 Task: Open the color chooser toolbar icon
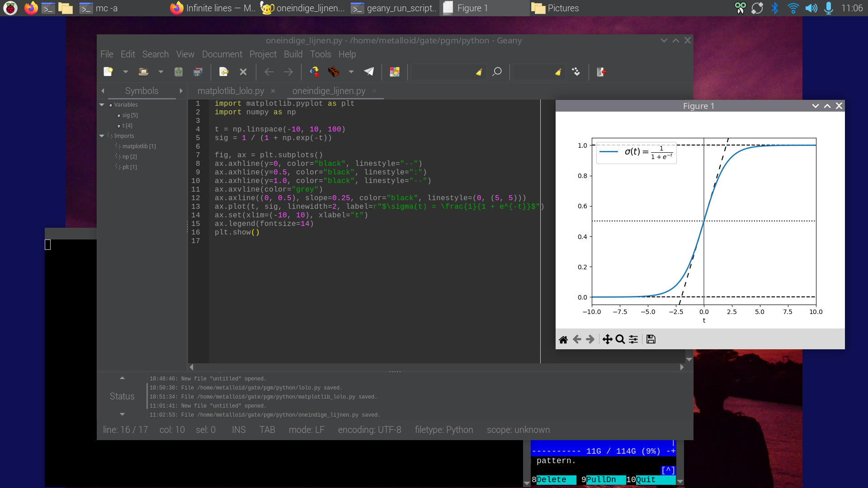click(395, 72)
